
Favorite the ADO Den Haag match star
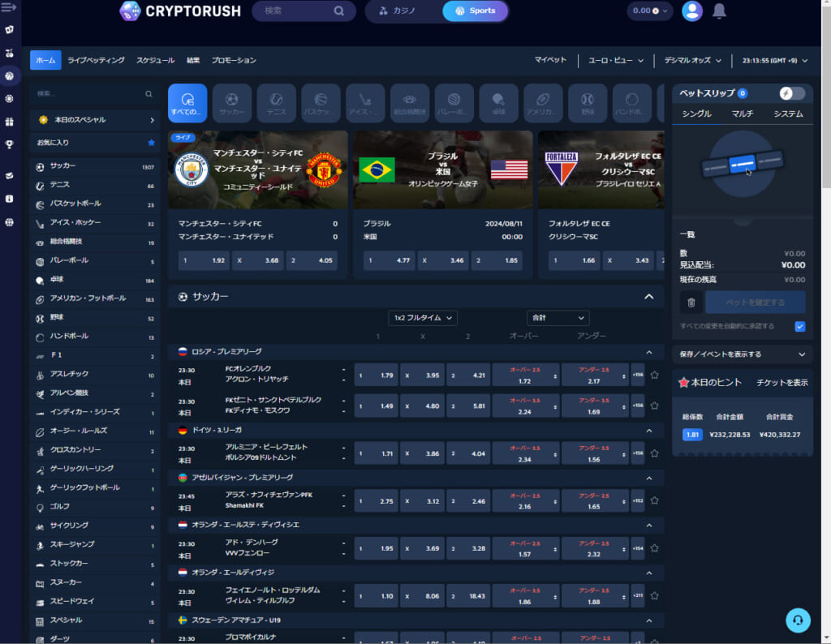[655, 548]
